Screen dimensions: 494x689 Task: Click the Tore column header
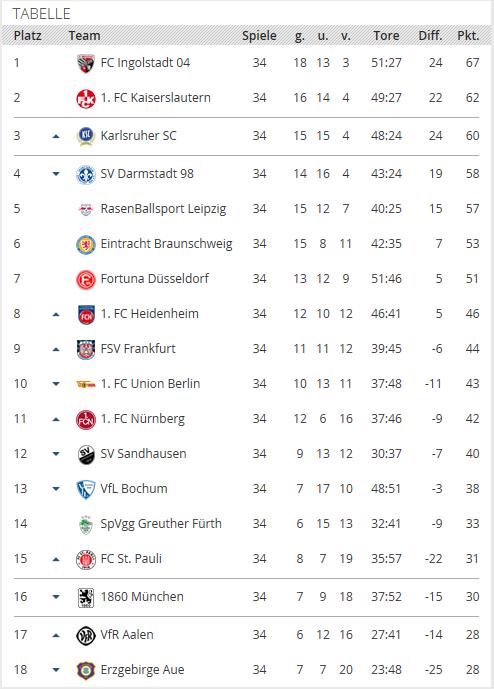pyautogui.click(x=386, y=36)
